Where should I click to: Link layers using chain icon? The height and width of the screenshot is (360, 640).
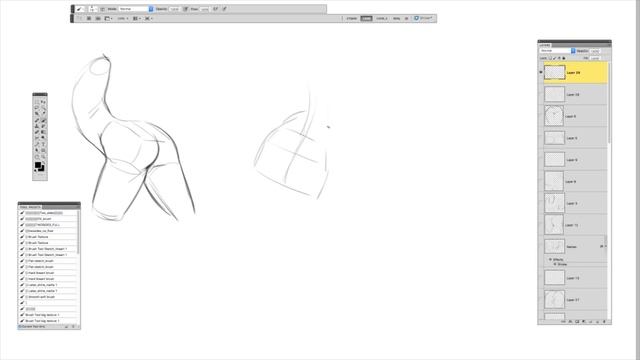click(x=563, y=322)
